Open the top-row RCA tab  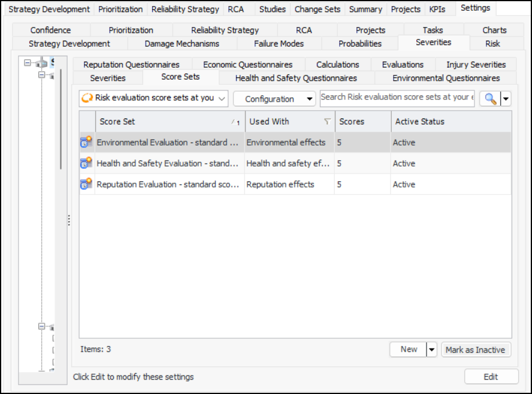coord(236,9)
